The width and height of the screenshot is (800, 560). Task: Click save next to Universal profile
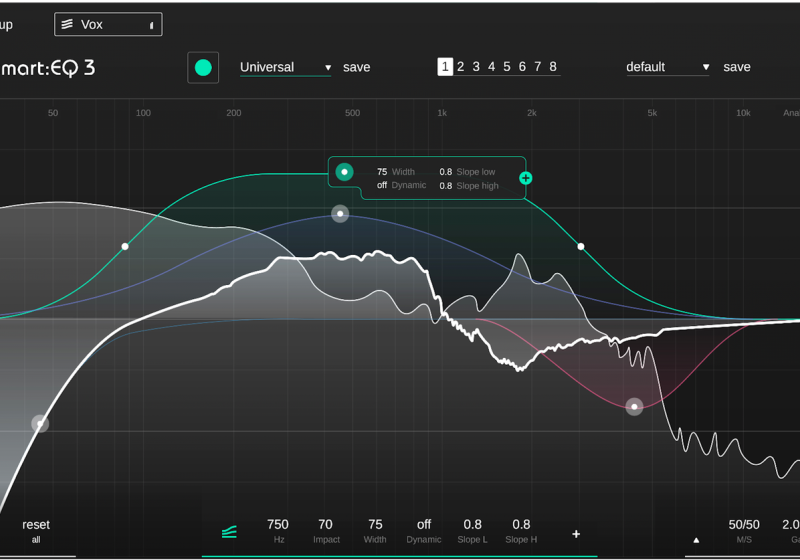356,67
